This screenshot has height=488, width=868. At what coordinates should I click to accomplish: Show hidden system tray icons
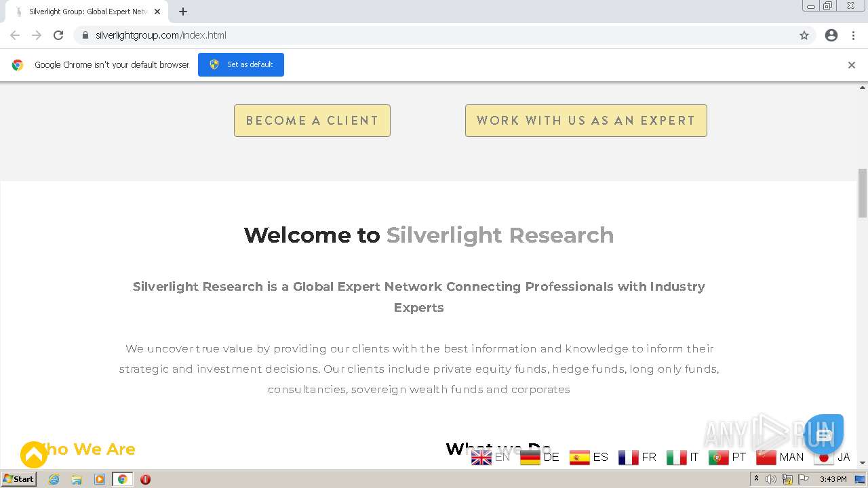pos(756,479)
